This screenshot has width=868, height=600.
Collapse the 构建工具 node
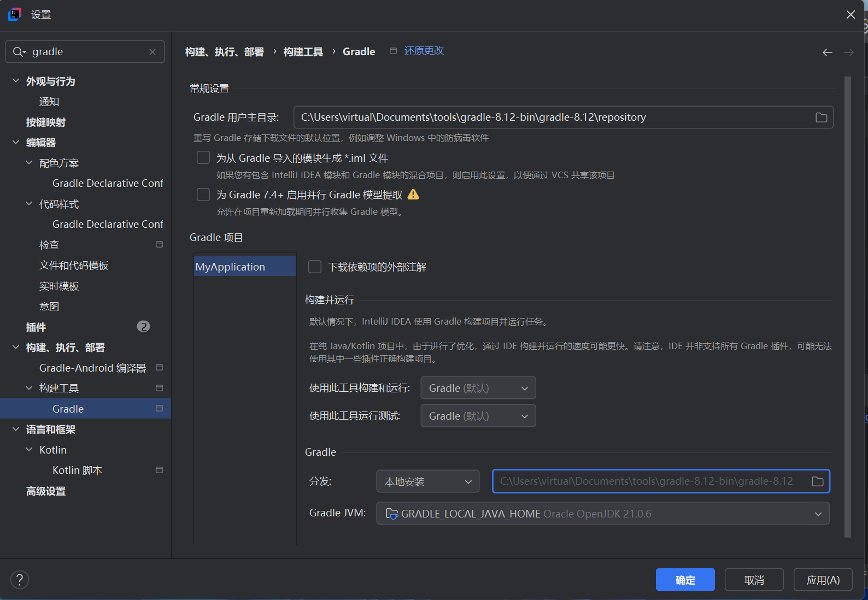click(x=29, y=388)
